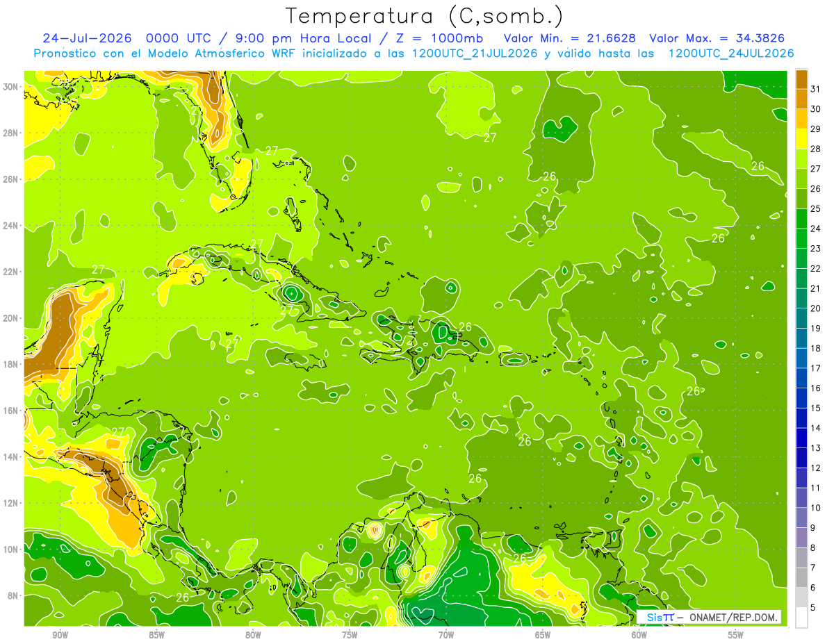Click the '20' value on the color scale
The width and height of the screenshot is (834, 644).
pos(815,308)
